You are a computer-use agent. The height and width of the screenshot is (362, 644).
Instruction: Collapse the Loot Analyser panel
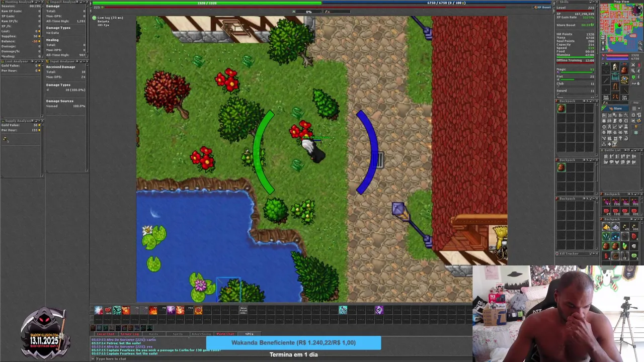(39, 61)
